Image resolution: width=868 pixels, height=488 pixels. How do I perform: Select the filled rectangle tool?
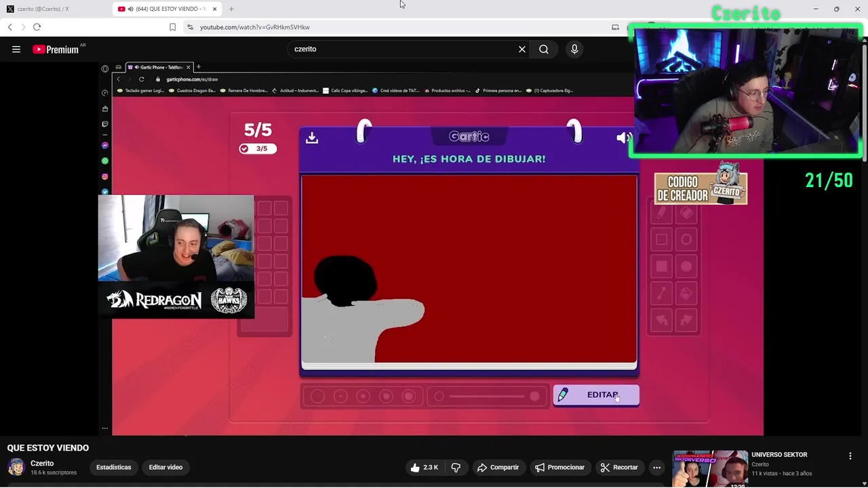point(662,266)
